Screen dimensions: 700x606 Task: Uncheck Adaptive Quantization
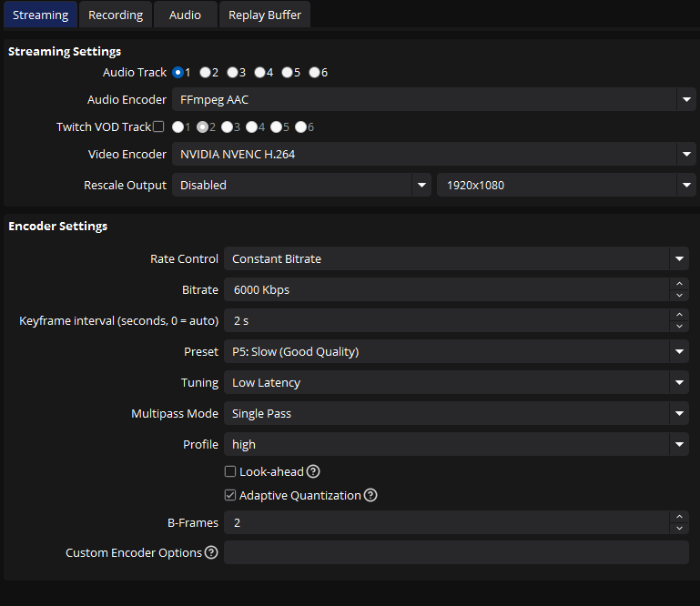pyautogui.click(x=230, y=495)
